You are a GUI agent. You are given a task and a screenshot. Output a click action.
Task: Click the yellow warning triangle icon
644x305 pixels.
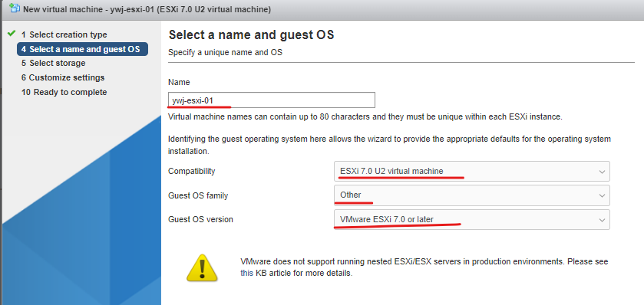(202, 267)
